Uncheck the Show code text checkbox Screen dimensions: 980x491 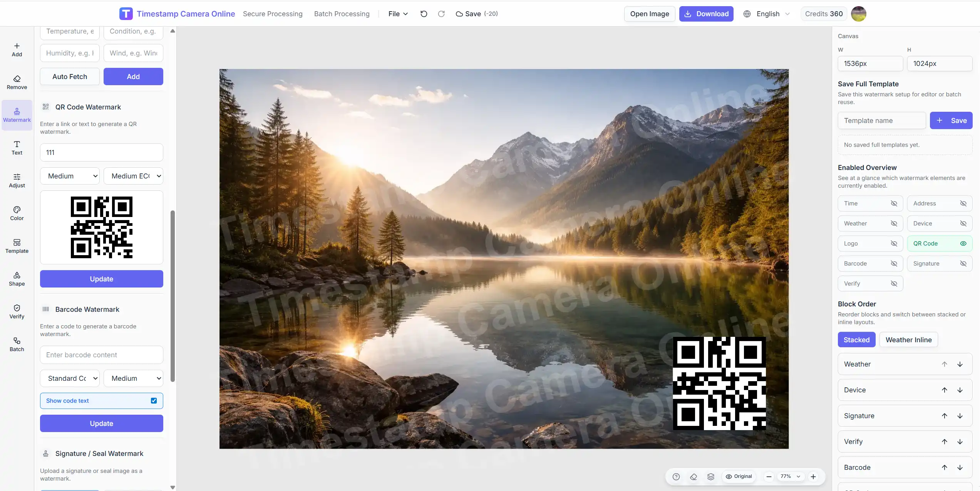154,401
